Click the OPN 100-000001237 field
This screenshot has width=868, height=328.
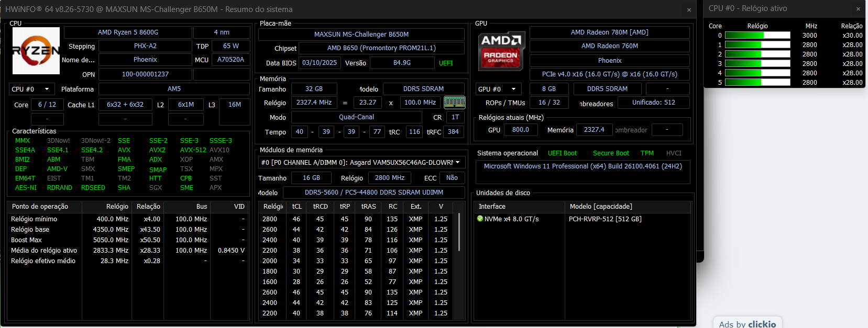(x=145, y=74)
